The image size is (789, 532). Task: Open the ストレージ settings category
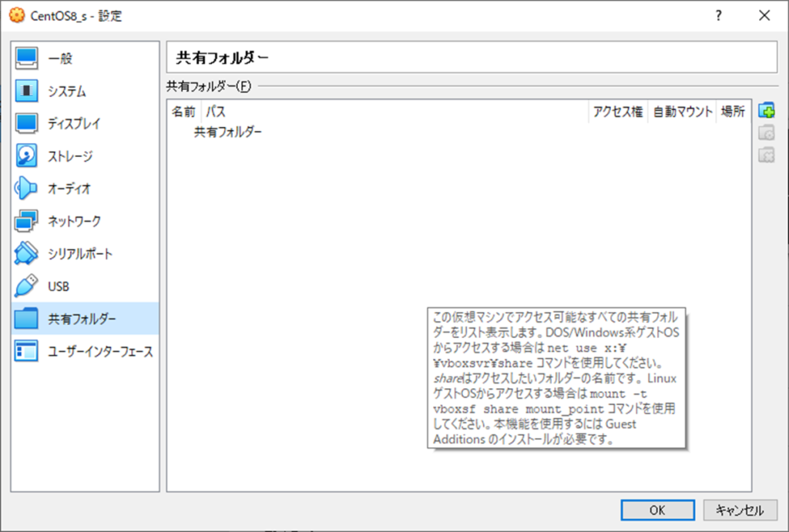click(x=85, y=156)
